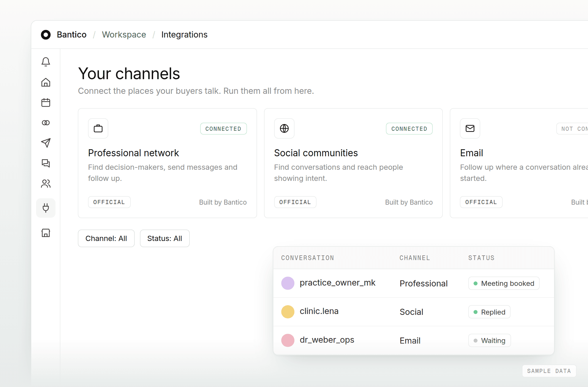Open the storefront icon in sidebar
The width and height of the screenshot is (588, 387).
(46, 233)
